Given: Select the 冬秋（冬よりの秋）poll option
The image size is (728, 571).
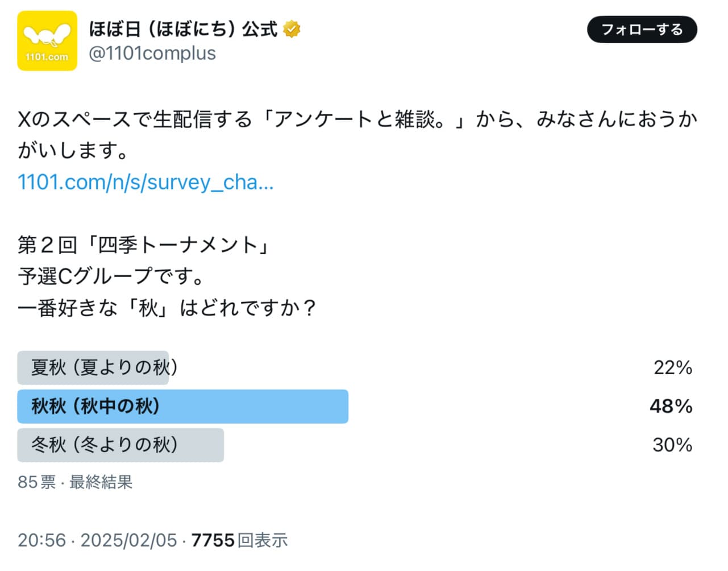Looking at the screenshot, I should coord(104,445).
